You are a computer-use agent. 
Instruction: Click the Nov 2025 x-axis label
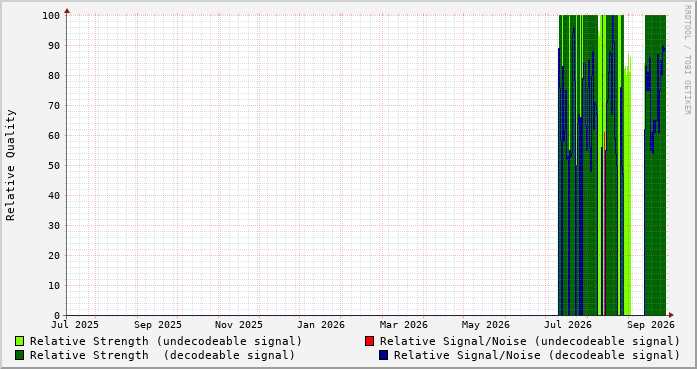[x=239, y=325]
